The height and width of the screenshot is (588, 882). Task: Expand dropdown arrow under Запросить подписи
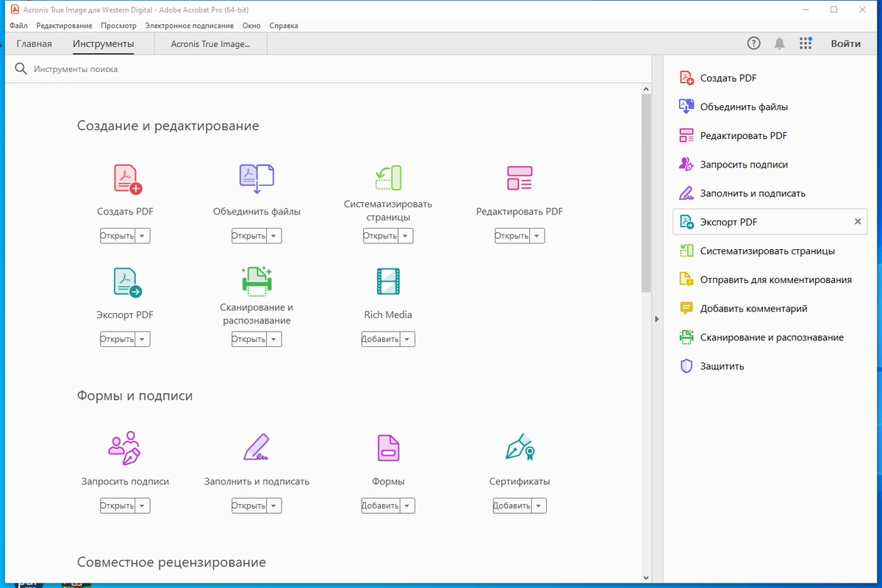(x=143, y=506)
